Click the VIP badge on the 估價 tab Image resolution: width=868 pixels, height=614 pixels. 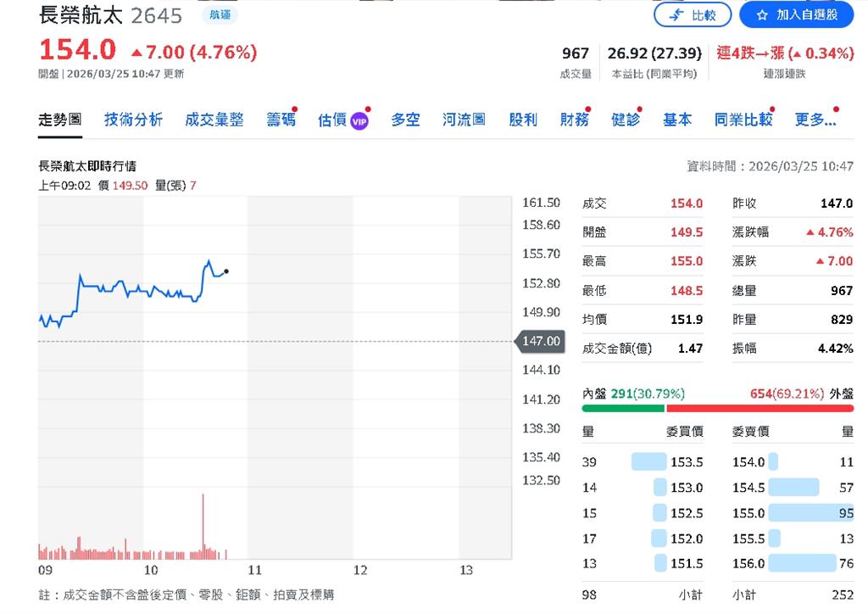(359, 120)
